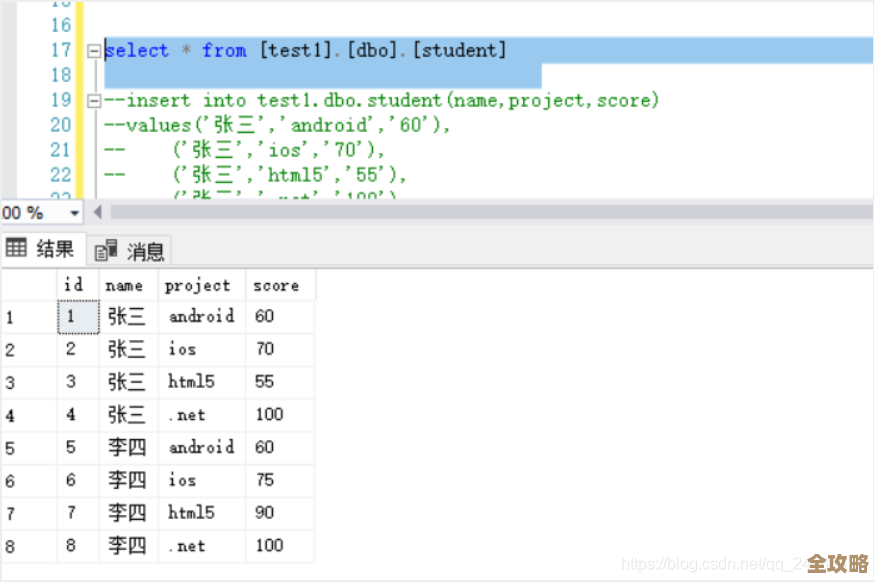This screenshot has height=582, width=874.
Task: Click the 李四 name cell in row 6
Action: [127, 481]
